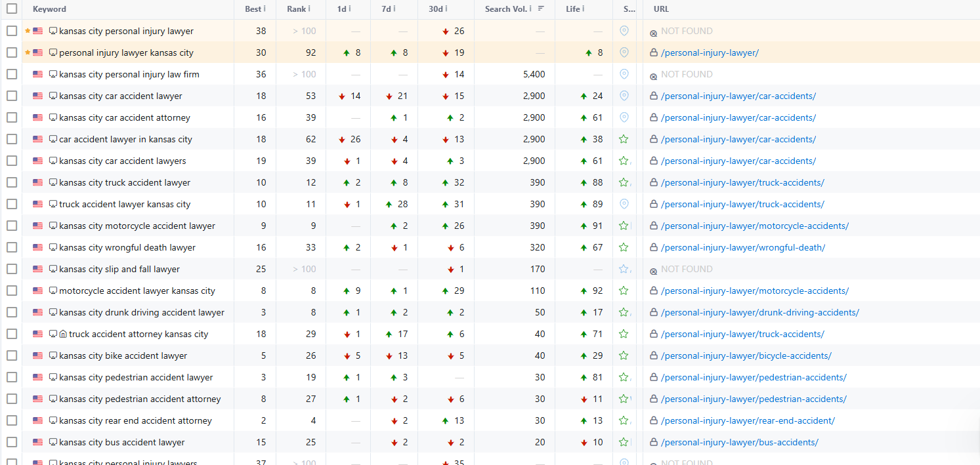Click the US flag icon for 'kansas city personal injury law firm'
This screenshot has height=465, width=980.
pos(38,74)
